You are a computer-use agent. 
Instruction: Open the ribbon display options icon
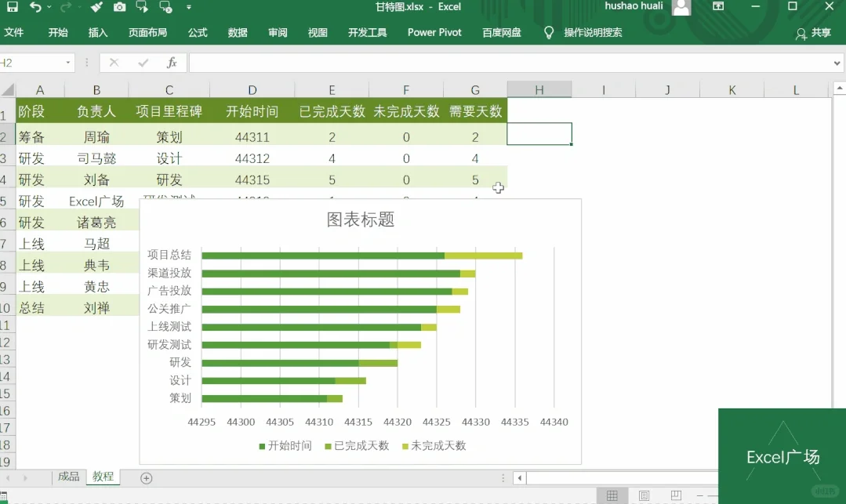[718, 6]
